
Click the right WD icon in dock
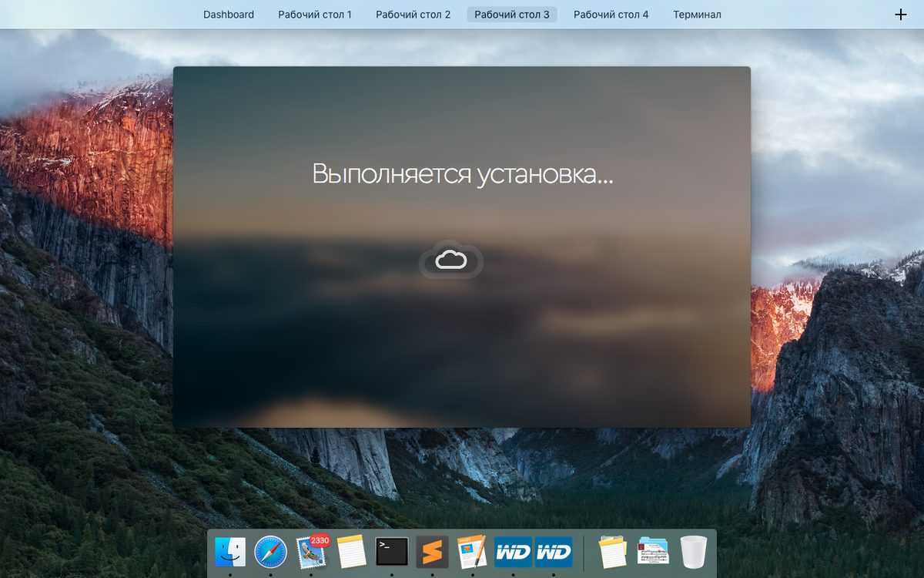(553, 552)
